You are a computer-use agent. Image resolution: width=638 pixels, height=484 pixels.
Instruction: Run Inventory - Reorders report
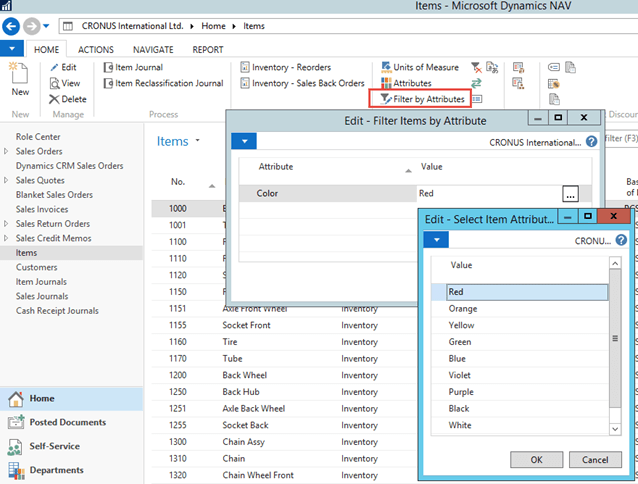[x=286, y=68]
